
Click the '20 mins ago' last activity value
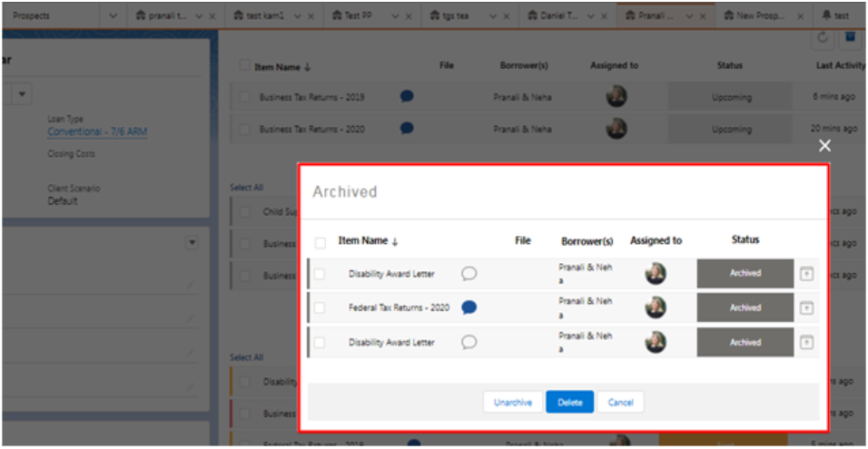[x=833, y=128]
